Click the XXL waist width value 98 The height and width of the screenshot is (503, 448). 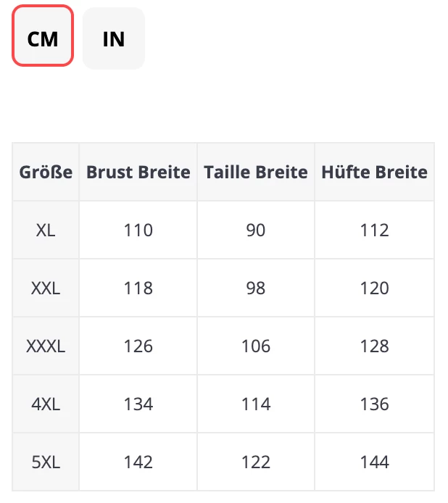256,288
